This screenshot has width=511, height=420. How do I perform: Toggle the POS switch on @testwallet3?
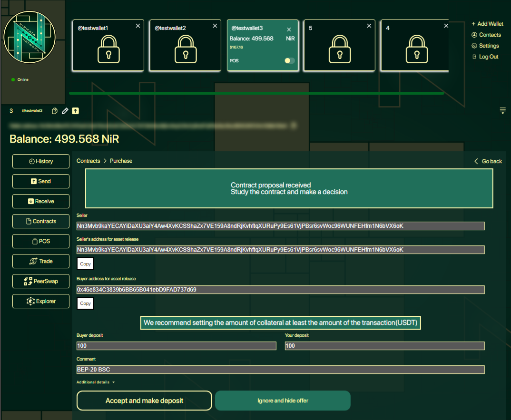pyautogui.click(x=289, y=61)
